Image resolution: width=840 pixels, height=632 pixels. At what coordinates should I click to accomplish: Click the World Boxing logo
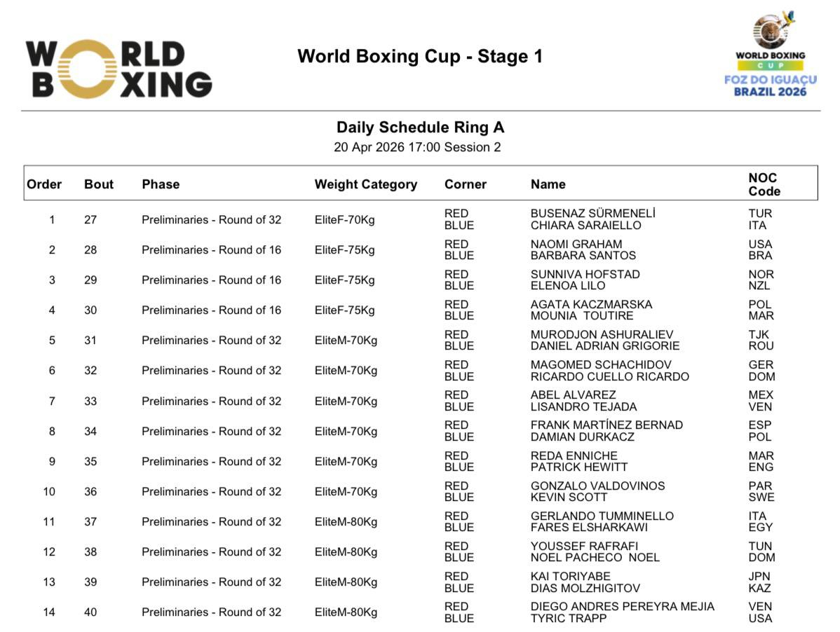point(119,69)
